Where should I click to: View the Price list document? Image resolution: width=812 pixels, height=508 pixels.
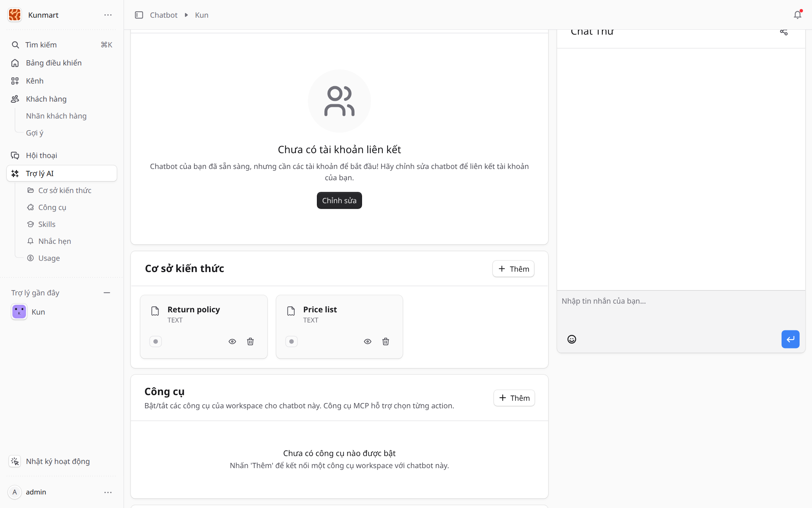(368, 342)
